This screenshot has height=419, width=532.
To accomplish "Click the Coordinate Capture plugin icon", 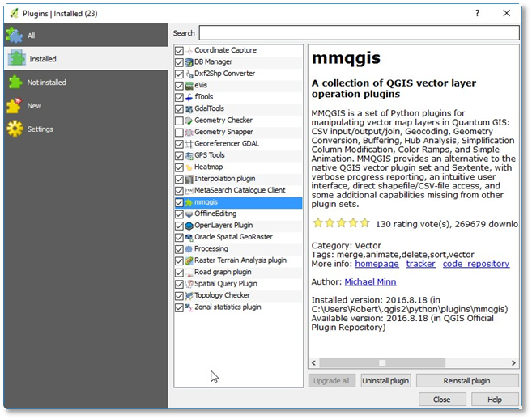I will [x=189, y=50].
